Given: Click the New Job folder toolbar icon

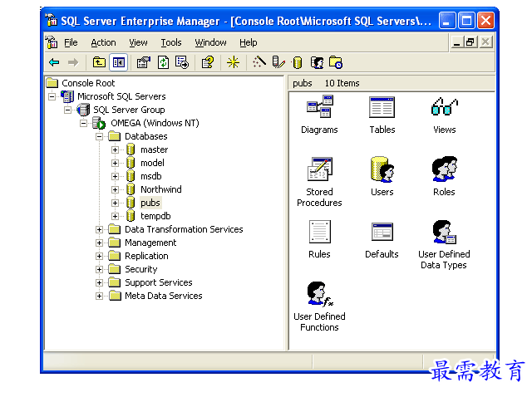Looking at the screenshot, I should coord(336,62).
